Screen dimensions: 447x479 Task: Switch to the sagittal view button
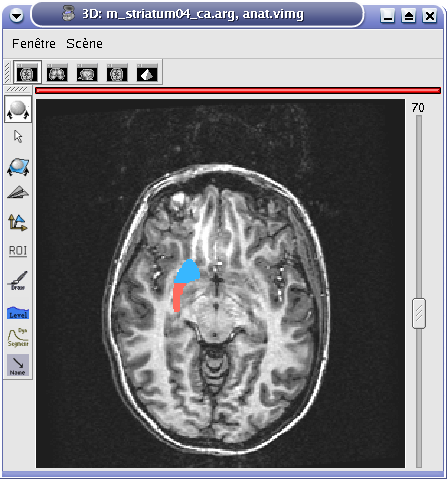coord(87,73)
